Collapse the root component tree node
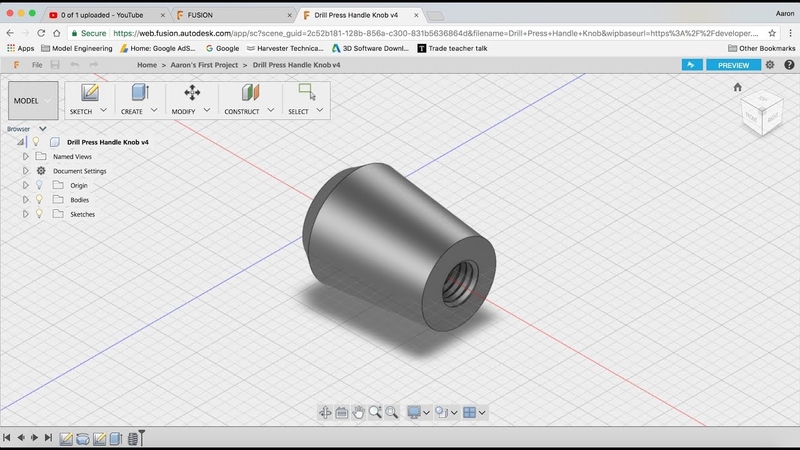The height and width of the screenshot is (450, 800). [20, 142]
